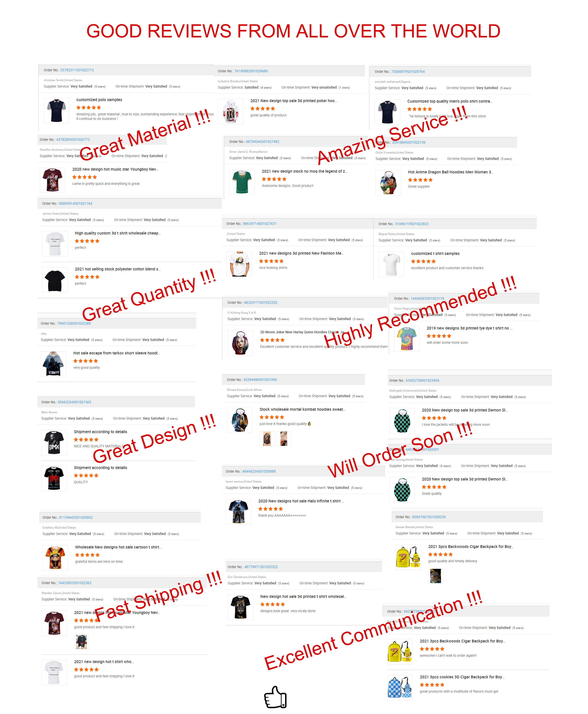Click the Halo Infinite t-shirt title
Image resolution: width=588 pixels, height=714 pixels.
pos(301,501)
